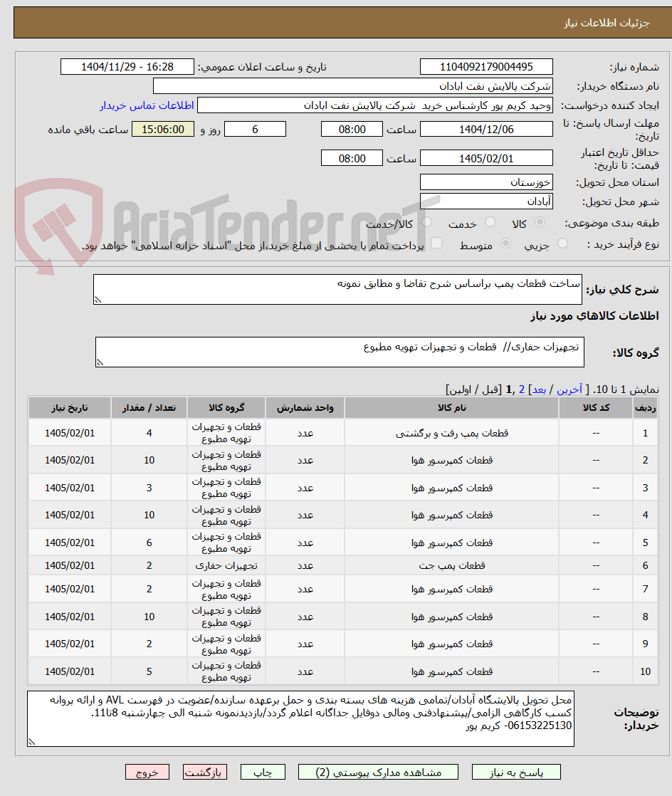The image size is (672, 796).
Task: Click the remaining days field showing 6
Action: [x=256, y=130]
